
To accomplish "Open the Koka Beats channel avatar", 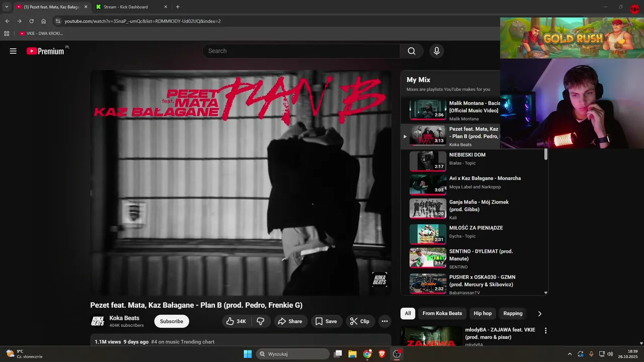I will pyautogui.click(x=98, y=321).
